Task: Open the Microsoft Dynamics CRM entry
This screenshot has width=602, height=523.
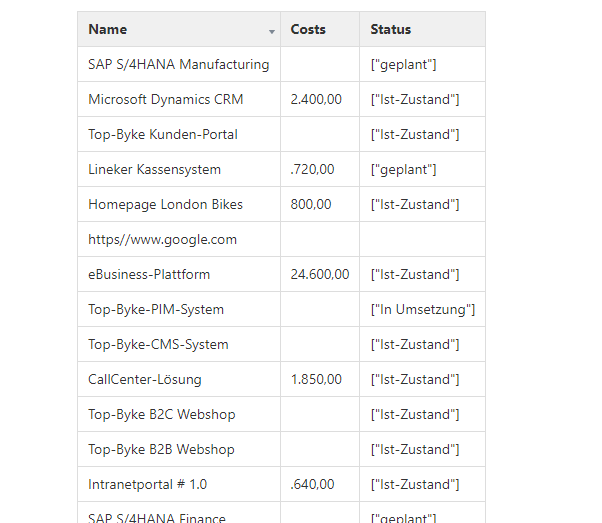Action: pos(165,99)
